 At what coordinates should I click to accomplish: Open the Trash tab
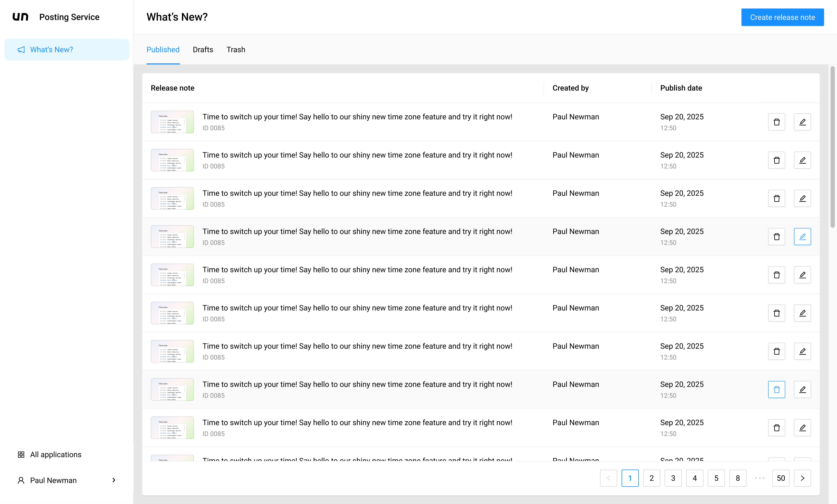(x=236, y=50)
